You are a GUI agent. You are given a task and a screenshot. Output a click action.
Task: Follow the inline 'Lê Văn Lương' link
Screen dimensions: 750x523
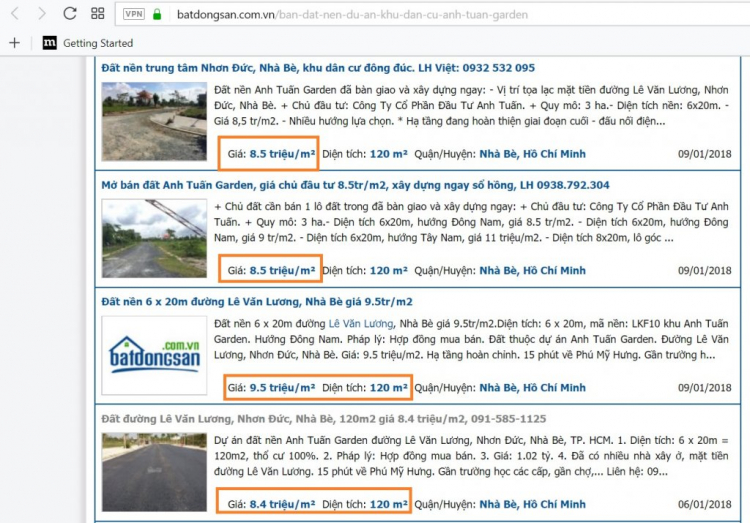pos(361,324)
